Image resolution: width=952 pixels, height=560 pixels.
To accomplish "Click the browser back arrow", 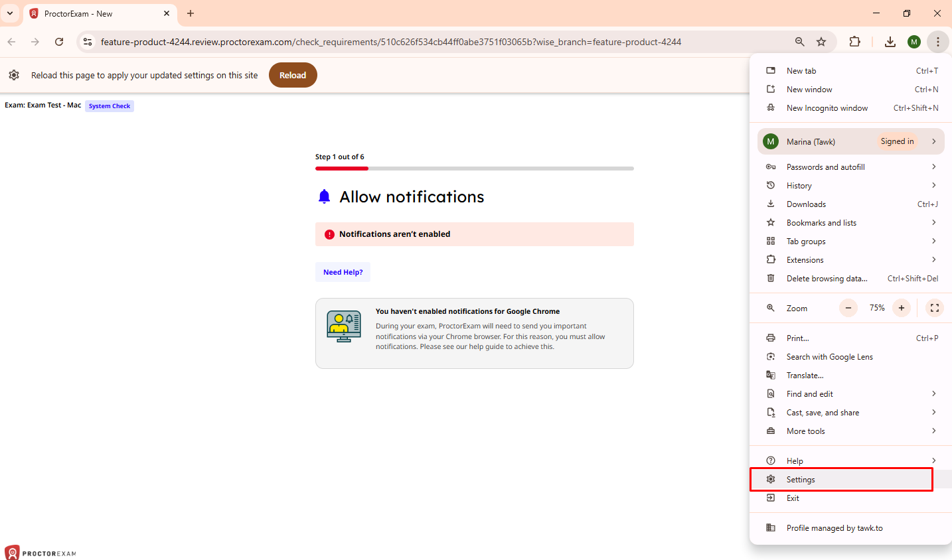I will [x=11, y=42].
